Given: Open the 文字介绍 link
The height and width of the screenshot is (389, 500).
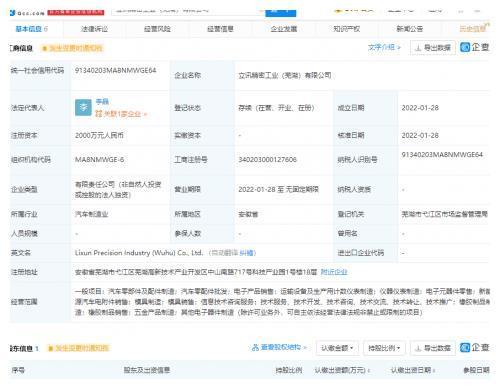Looking at the screenshot, I should click(384, 47).
